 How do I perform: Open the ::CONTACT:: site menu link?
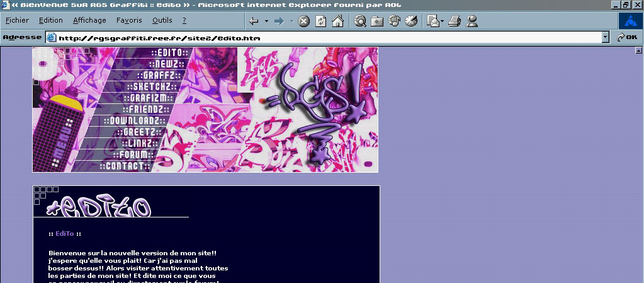tap(125, 166)
